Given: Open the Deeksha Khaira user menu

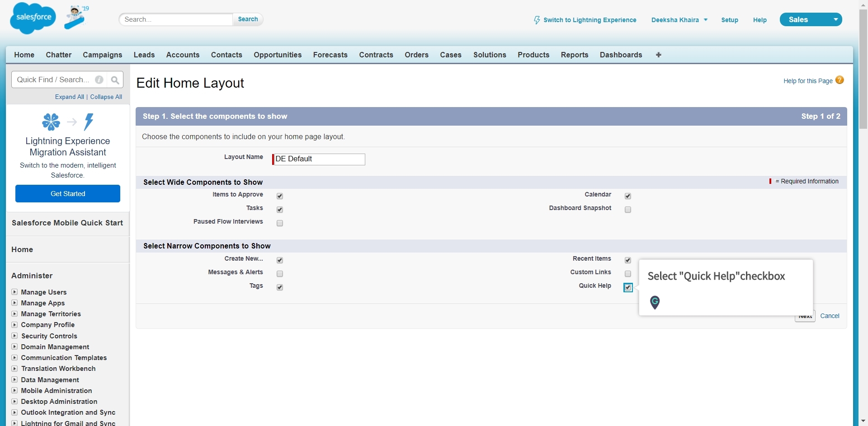Looking at the screenshot, I should tap(679, 20).
